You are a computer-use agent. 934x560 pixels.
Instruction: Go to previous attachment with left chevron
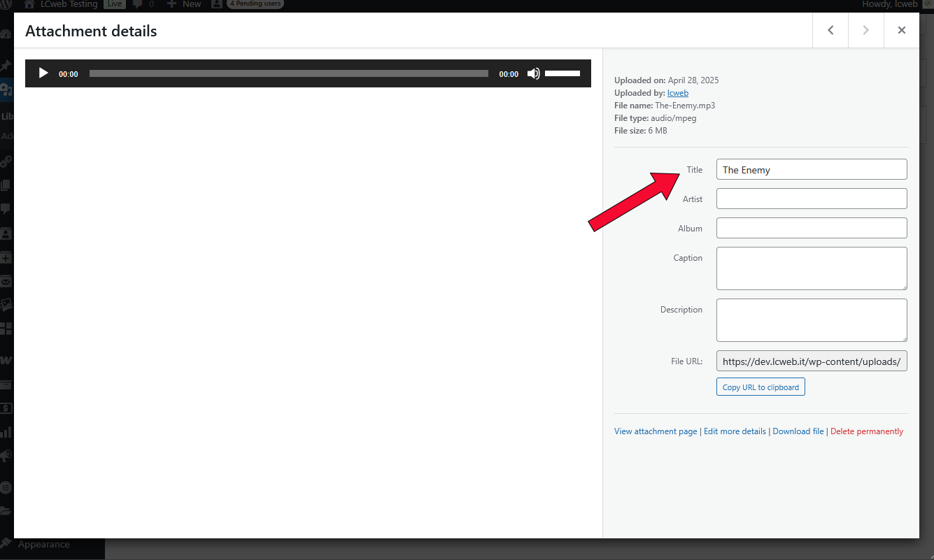tap(830, 30)
